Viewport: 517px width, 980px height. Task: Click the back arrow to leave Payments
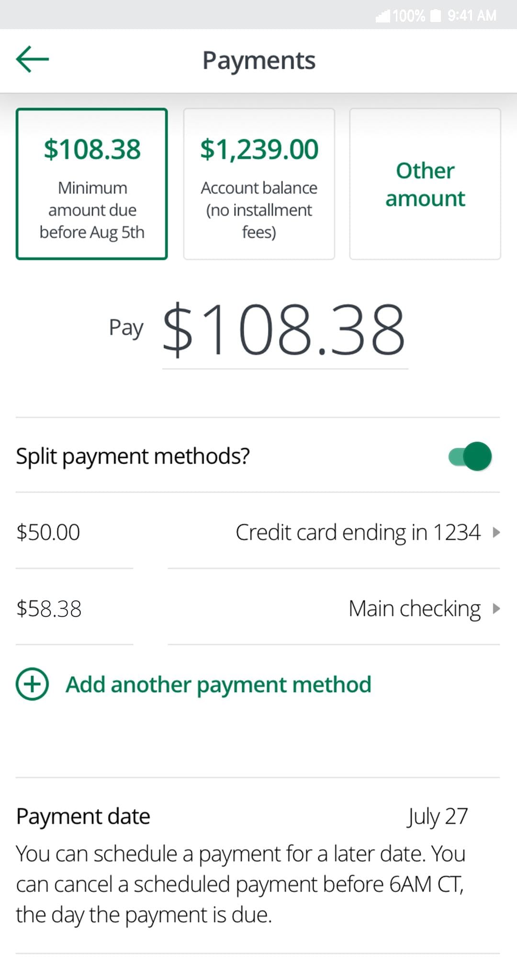32,59
